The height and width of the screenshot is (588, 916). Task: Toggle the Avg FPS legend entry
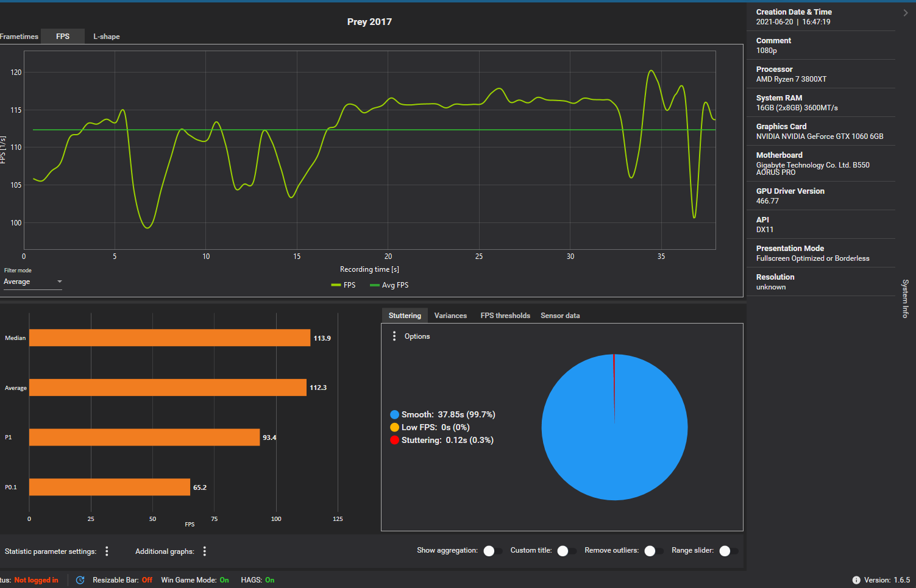pos(389,285)
